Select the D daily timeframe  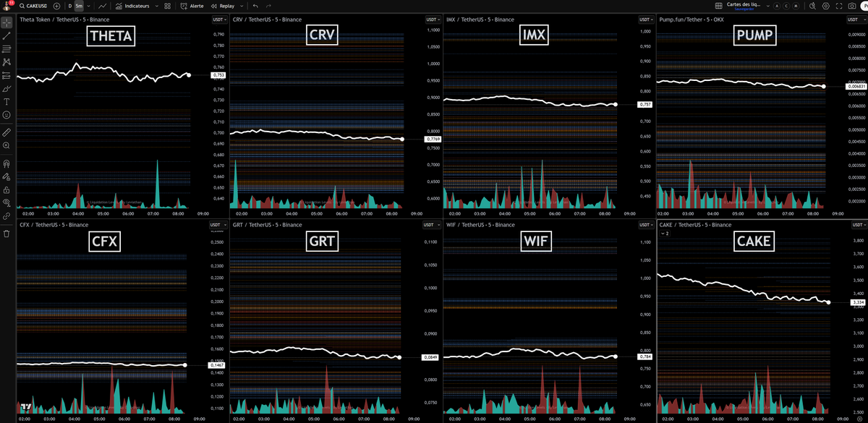(70, 6)
